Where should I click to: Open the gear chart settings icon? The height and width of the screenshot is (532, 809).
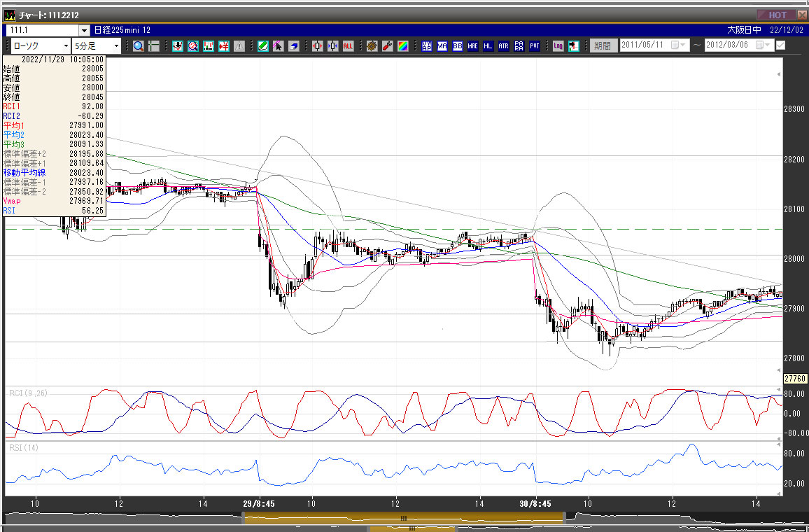tap(372, 46)
